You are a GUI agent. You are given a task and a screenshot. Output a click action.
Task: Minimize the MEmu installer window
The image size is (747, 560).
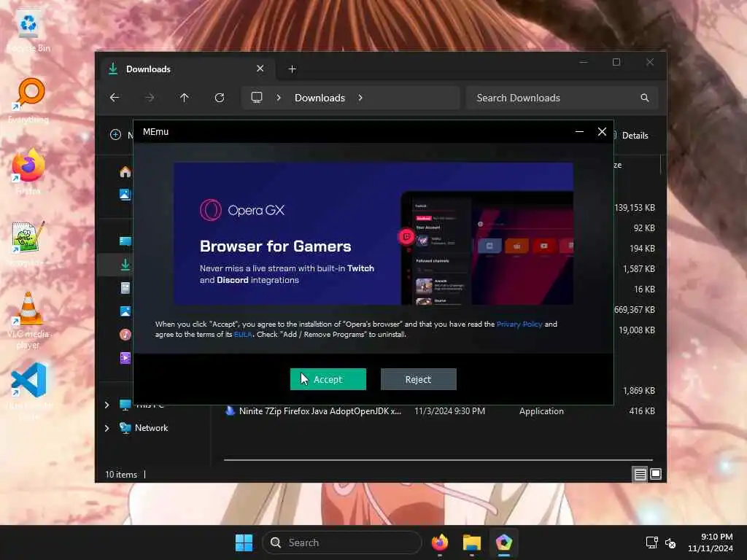tap(579, 131)
